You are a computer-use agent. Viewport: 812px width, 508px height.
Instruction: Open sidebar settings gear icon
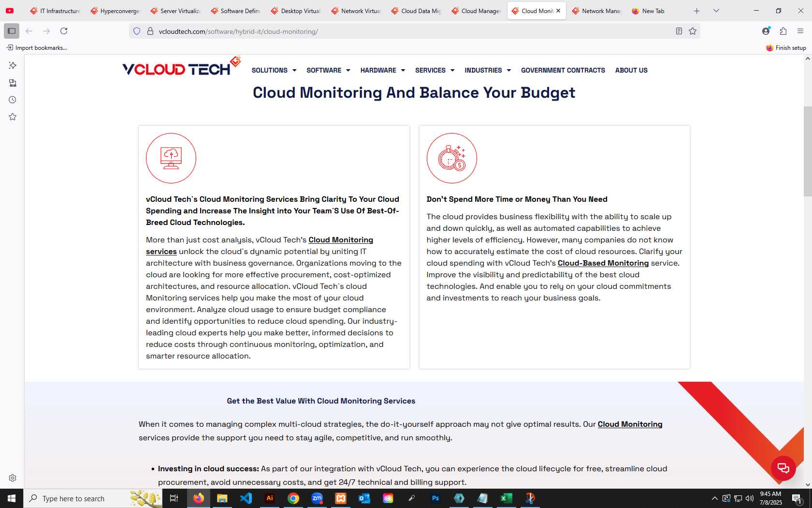coord(13,478)
